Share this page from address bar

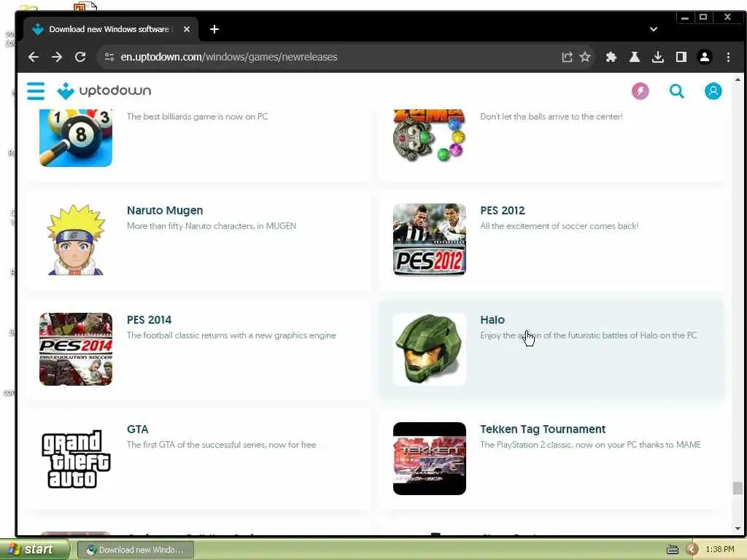(566, 57)
